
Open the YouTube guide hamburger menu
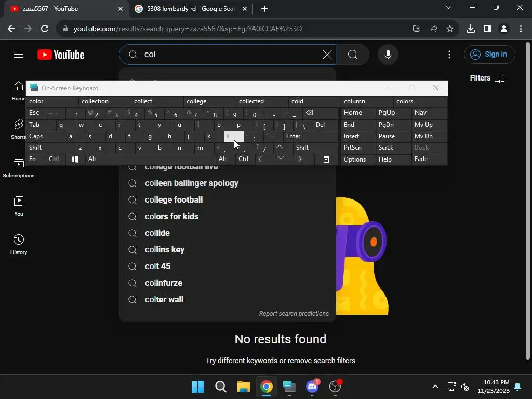coord(19,54)
